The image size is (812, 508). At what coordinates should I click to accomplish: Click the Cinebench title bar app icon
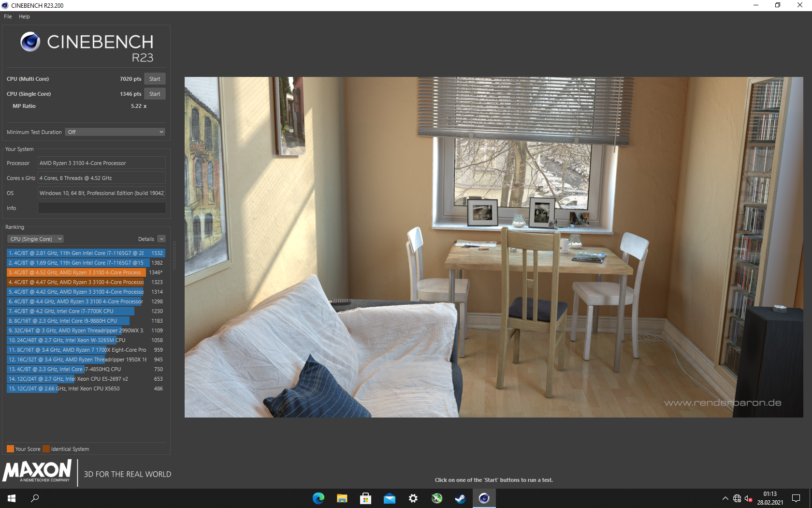pos(5,5)
